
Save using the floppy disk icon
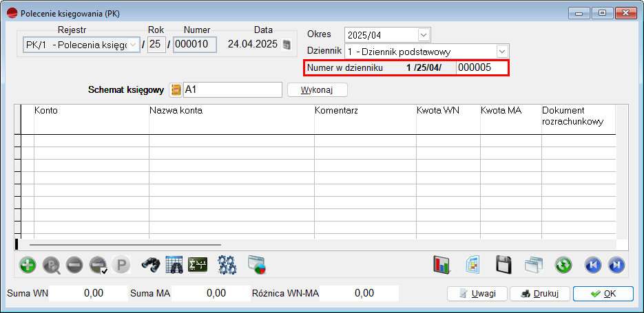[503, 265]
